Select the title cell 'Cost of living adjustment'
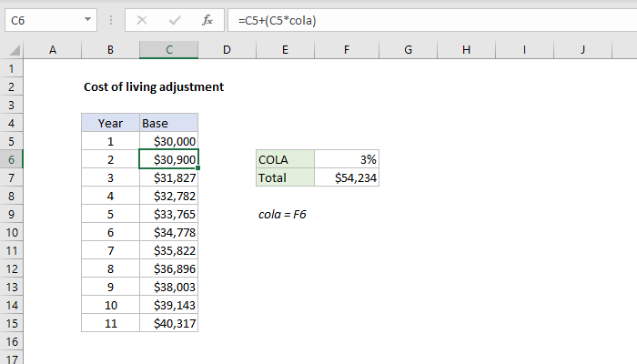This screenshot has height=364, width=637. (x=154, y=87)
